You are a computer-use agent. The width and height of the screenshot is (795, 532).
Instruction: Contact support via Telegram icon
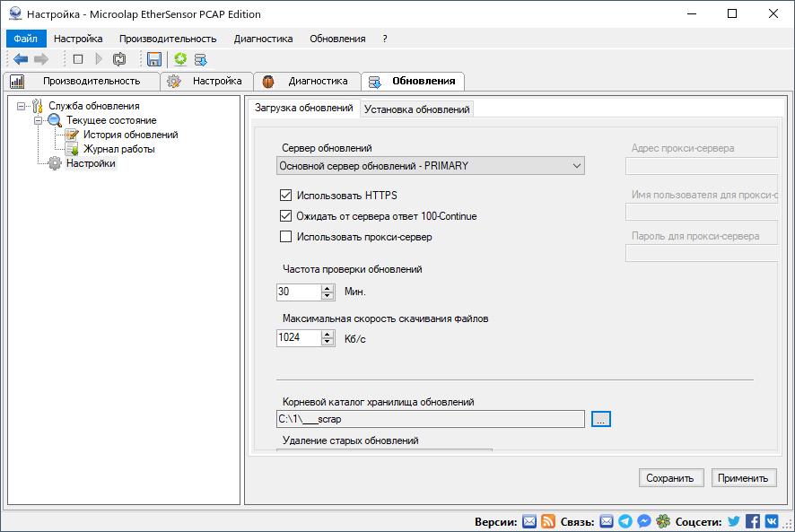click(x=625, y=520)
